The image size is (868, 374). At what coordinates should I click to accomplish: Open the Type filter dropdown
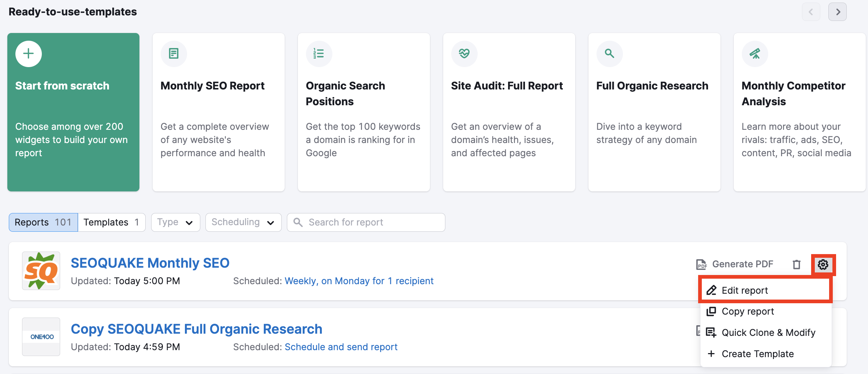click(176, 223)
